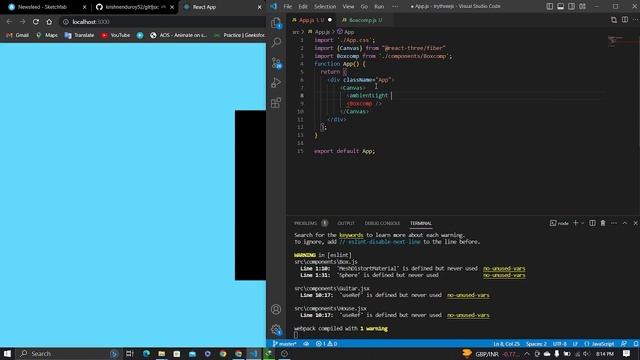Select the Terminal panel tab
This screenshot has height=360, width=640.
[421, 223]
